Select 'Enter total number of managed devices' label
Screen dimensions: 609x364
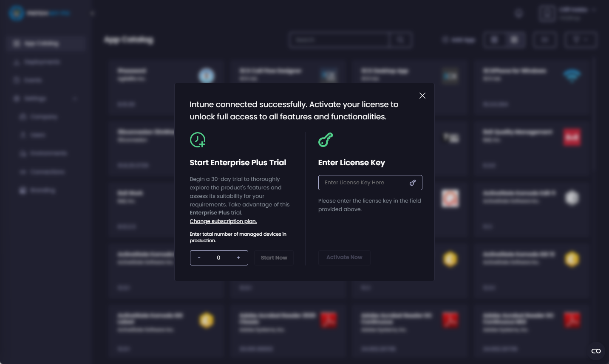pos(238,237)
